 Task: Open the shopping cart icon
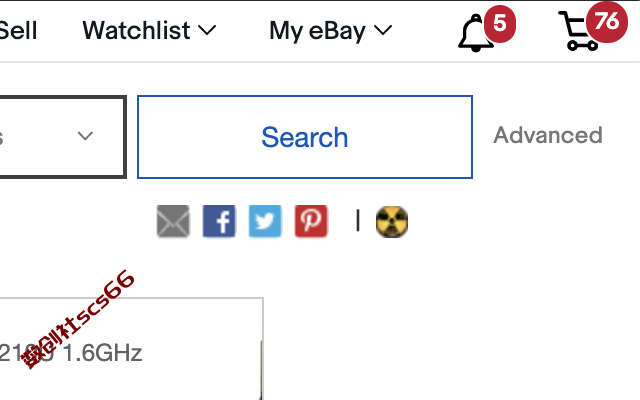pyautogui.click(x=579, y=32)
